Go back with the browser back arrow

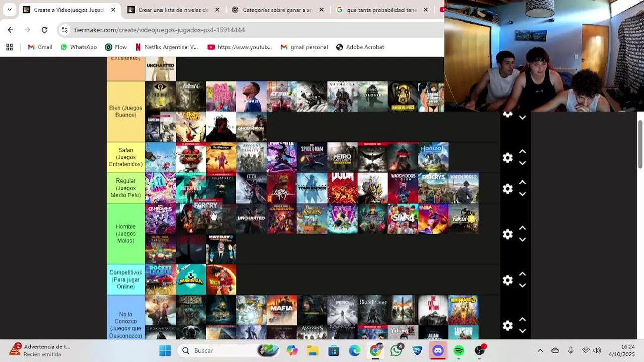tap(11, 30)
